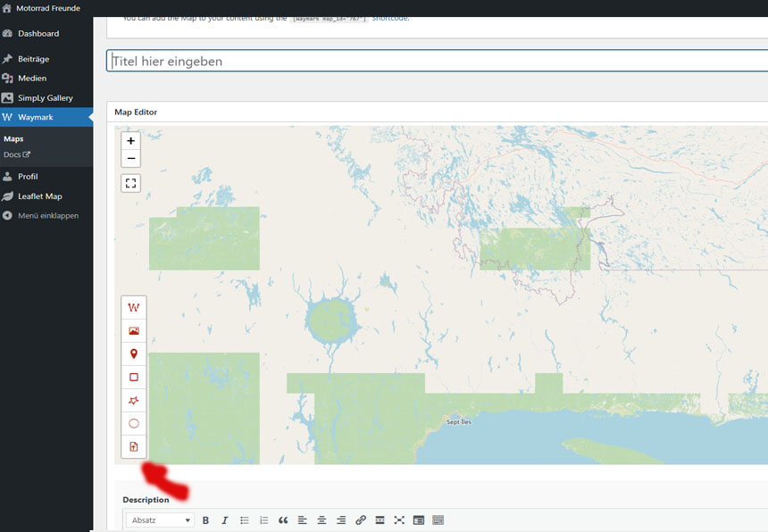Collapse the menu with Menü einklappen
Image resolution: width=768 pixels, height=532 pixels.
[x=47, y=216]
